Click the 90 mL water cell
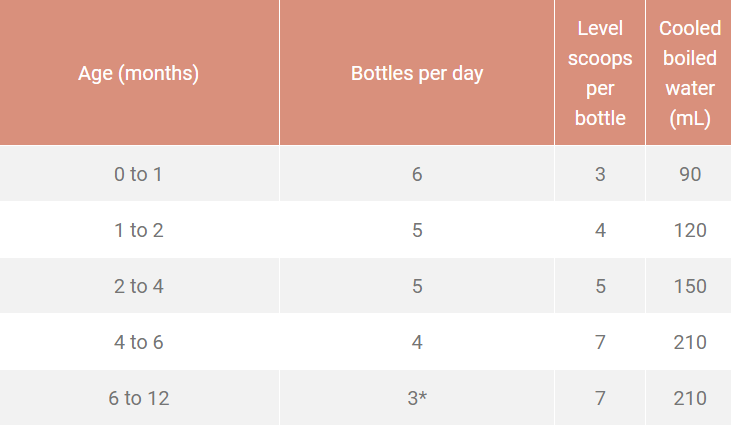This screenshot has height=426, width=731. click(x=689, y=174)
